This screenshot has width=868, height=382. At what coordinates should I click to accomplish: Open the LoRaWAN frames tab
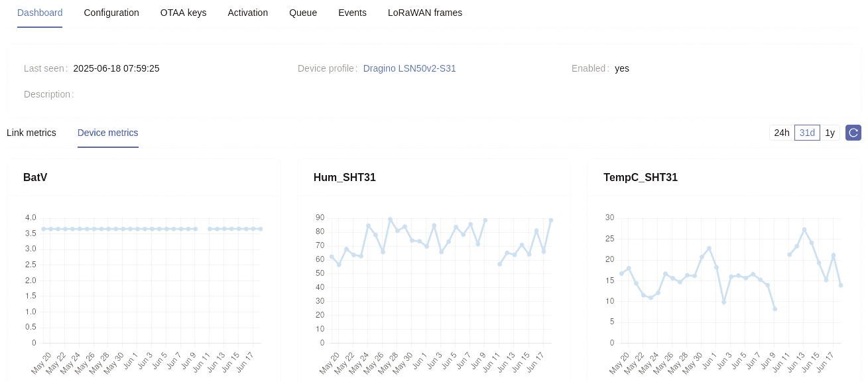pyautogui.click(x=425, y=13)
